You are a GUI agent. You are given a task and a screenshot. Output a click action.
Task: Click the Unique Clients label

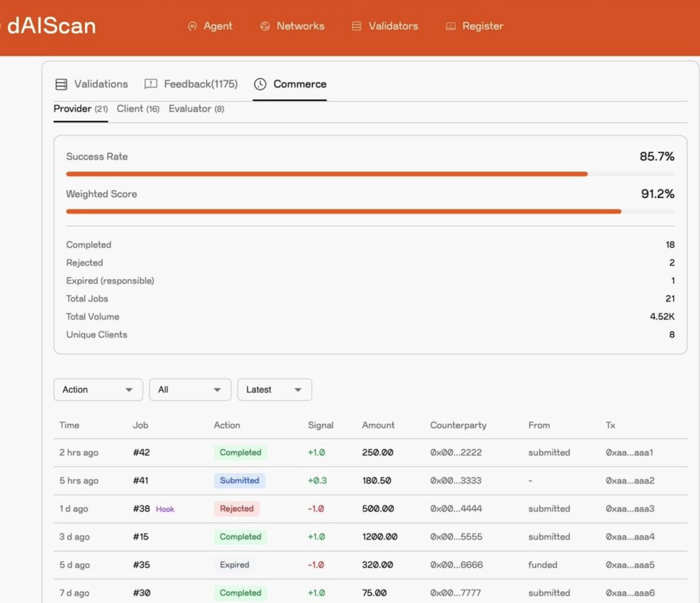coord(97,334)
